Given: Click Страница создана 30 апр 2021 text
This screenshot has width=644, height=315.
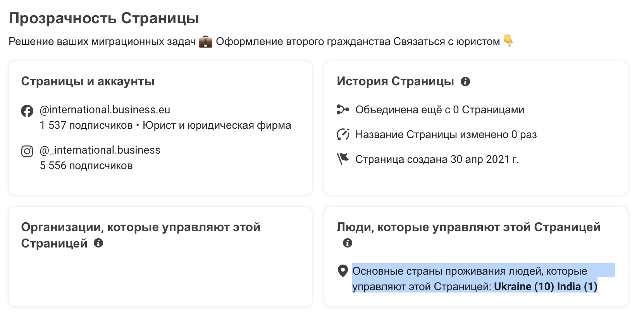Looking at the screenshot, I should click(437, 159).
